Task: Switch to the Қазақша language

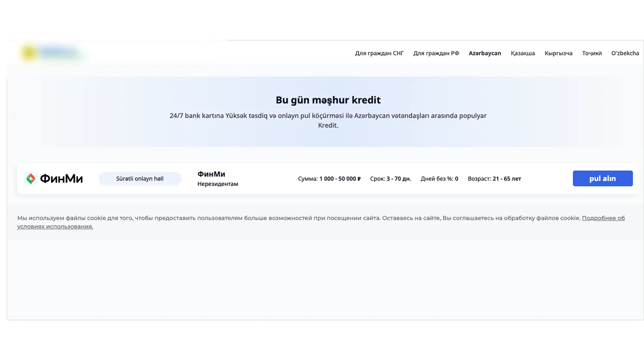Action: pos(523,53)
